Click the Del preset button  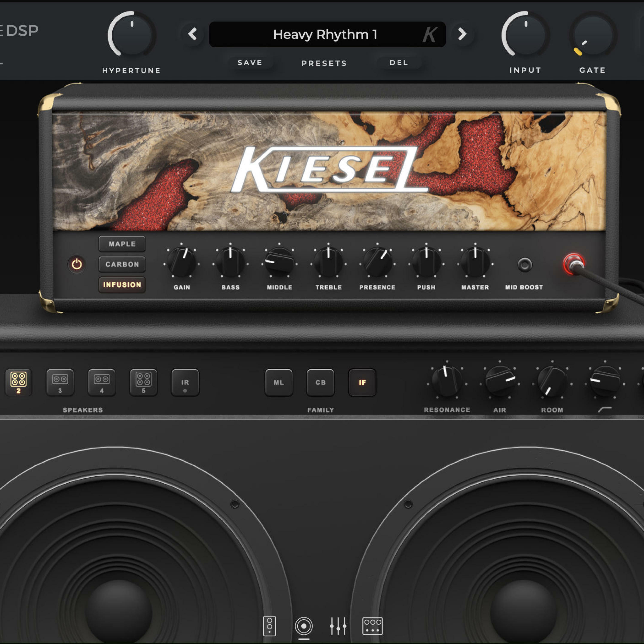(x=399, y=63)
